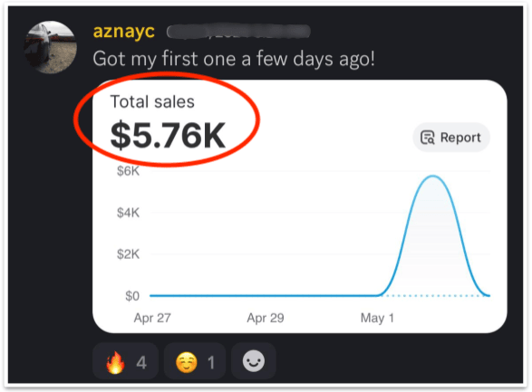Click the Report magnifier icon
532x392 pixels.
pos(428,138)
